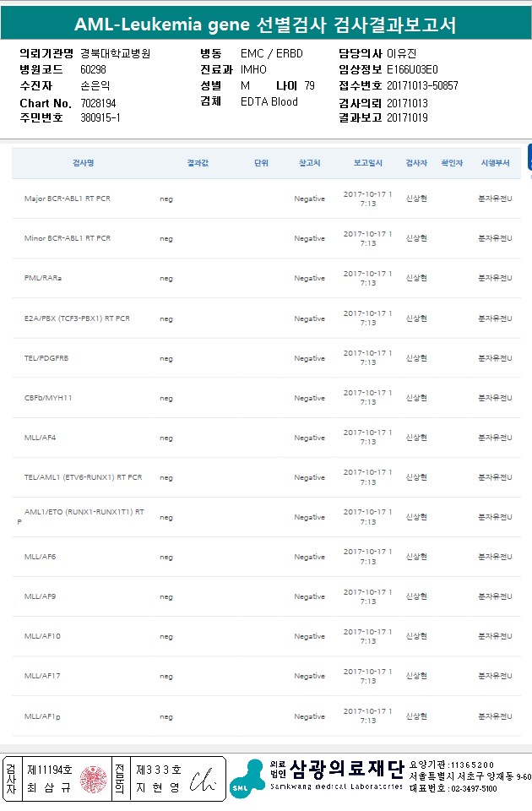Click the report title header banner
Viewport: 532px width, 811px height.
265,25
